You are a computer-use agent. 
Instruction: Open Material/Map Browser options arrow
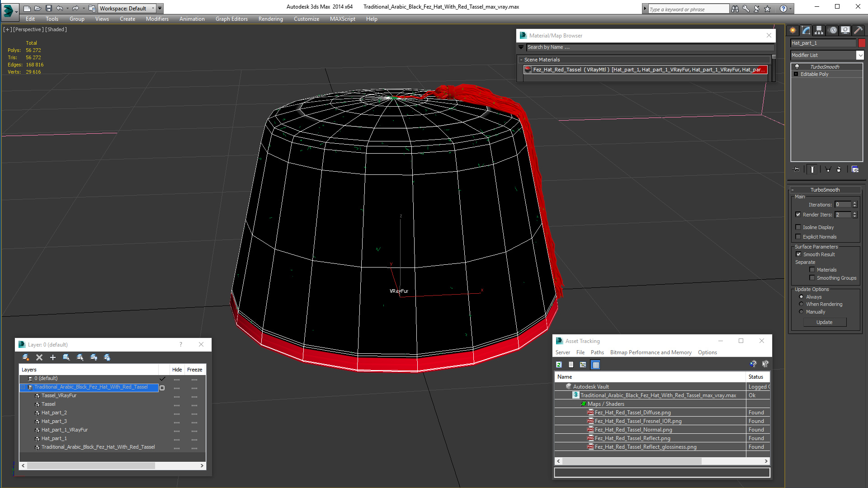pos(521,47)
